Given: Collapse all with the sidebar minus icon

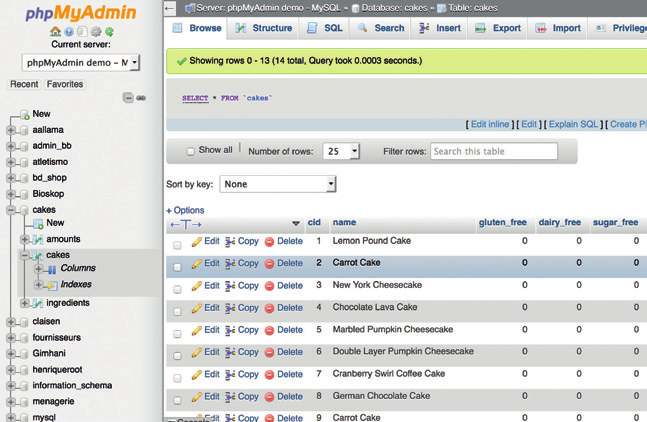Looking at the screenshot, I should coord(128,98).
